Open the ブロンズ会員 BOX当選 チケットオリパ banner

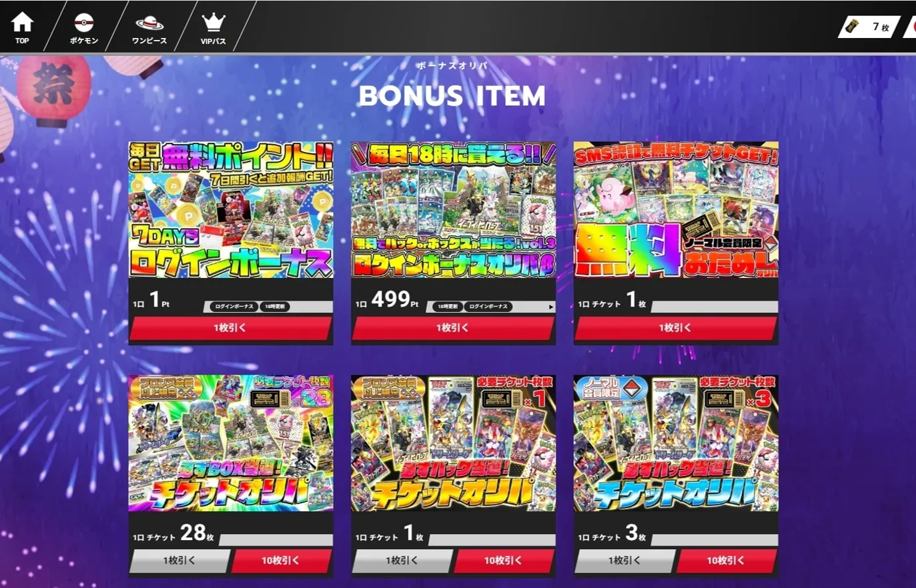(231, 443)
